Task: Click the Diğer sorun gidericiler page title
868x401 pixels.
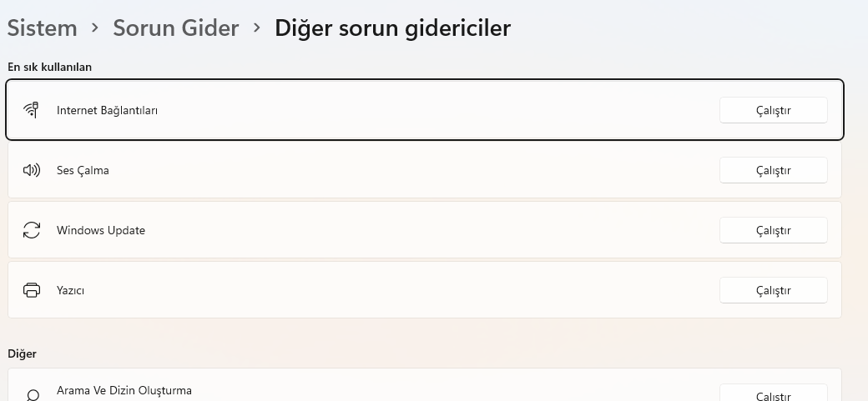Action: (392, 28)
